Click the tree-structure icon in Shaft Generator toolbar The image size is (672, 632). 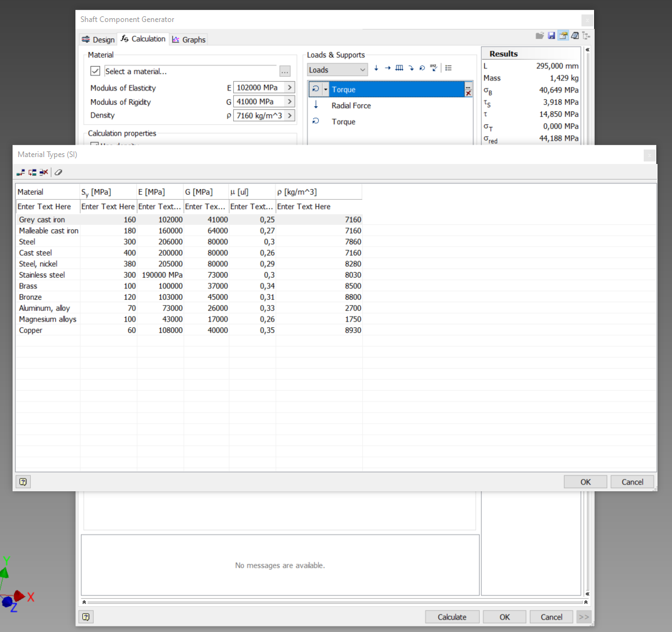tap(587, 36)
